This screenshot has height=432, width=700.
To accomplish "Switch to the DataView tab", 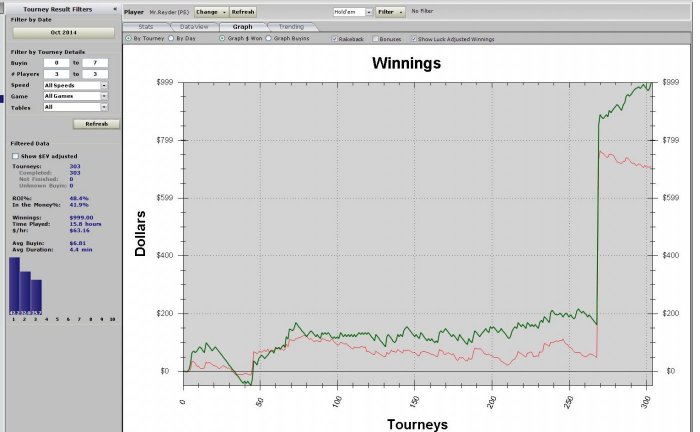I will coord(194,27).
